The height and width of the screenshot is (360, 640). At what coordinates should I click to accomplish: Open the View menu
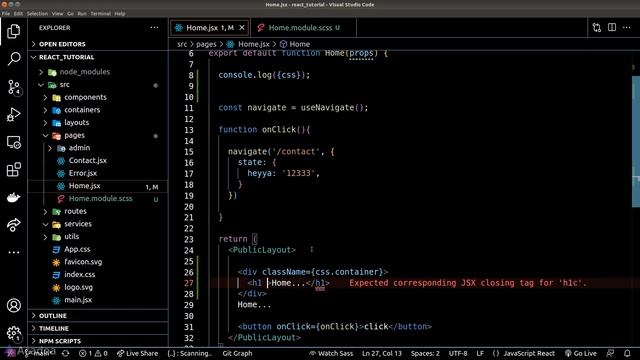tap(58, 13)
